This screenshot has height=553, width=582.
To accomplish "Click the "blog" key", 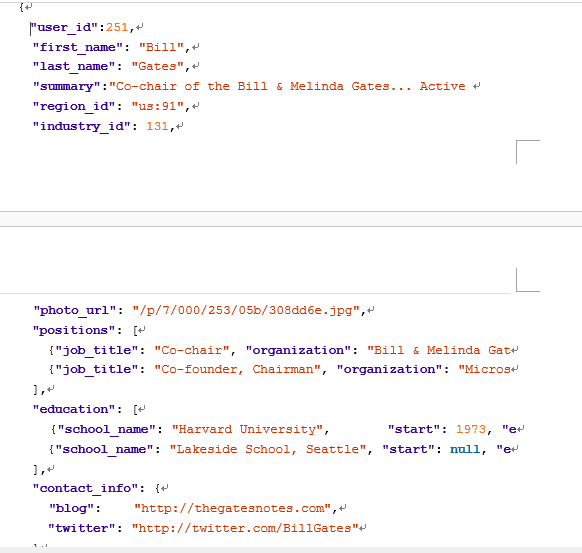I will click(x=71, y=509).
